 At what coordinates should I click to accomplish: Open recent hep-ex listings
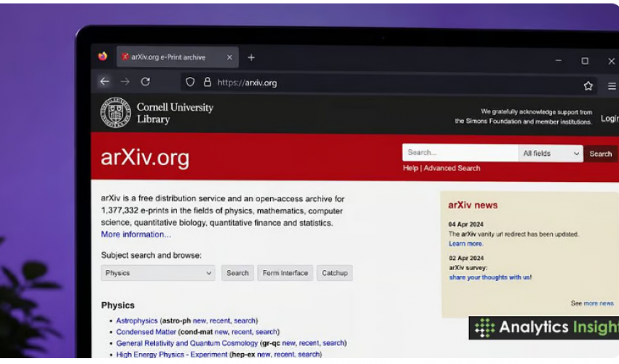[x=284, y=355]
